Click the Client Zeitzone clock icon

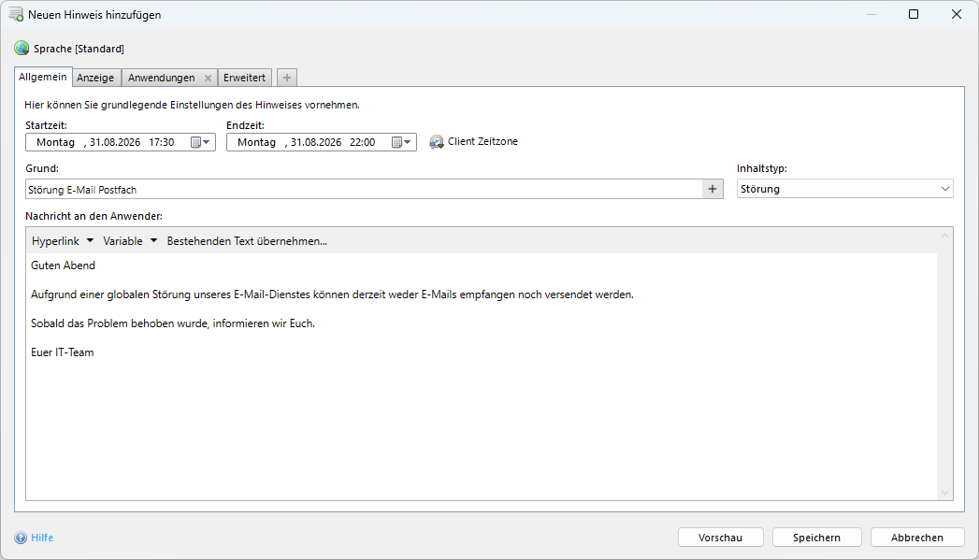(437, 142)
